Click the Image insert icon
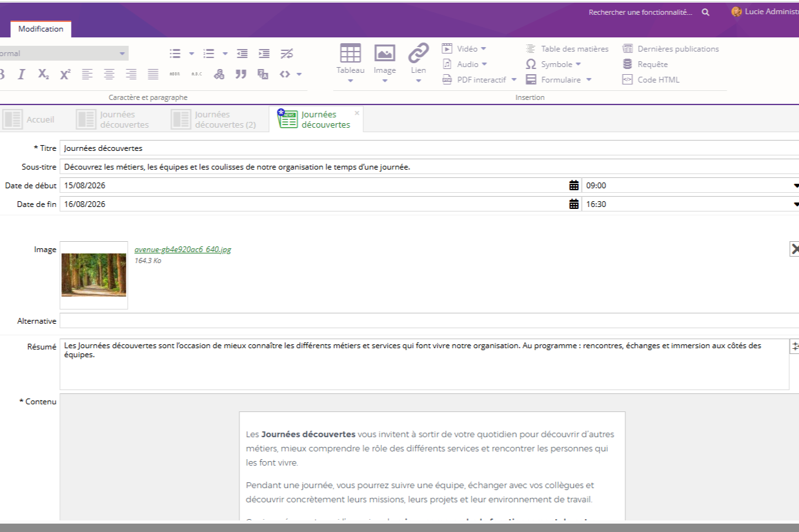Image resolution: width=799 pixels, height=532 pixels. pos(385,53)
